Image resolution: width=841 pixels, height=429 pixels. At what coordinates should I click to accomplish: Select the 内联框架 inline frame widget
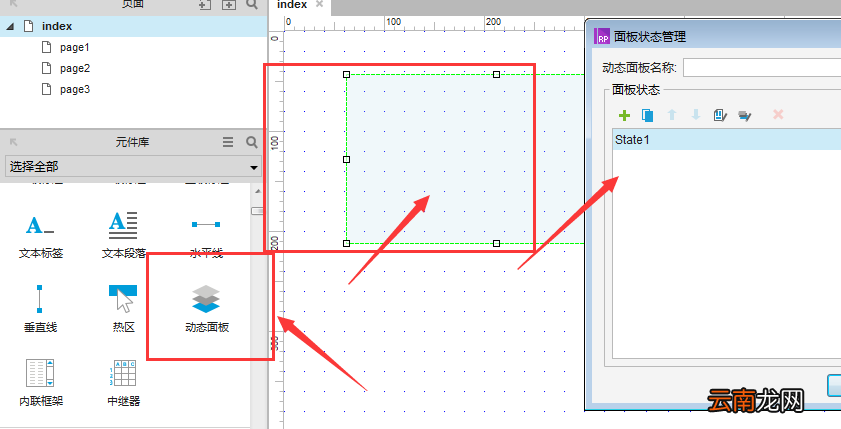click(41, 383)
